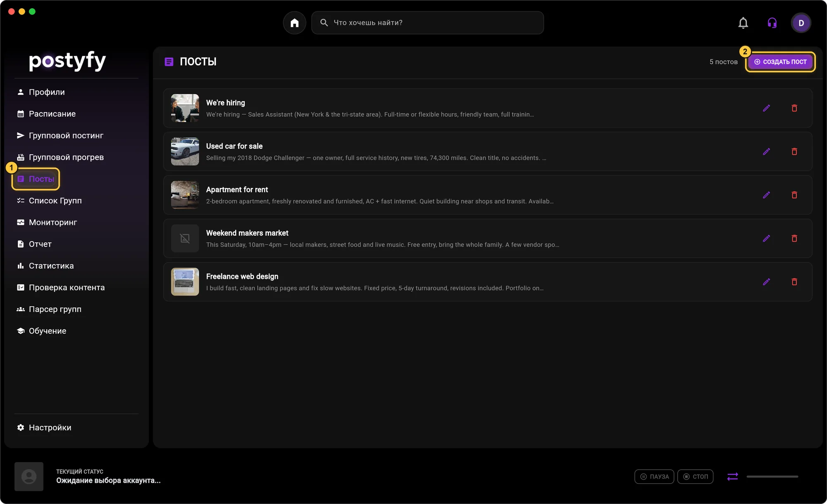The image size is (827, 504).
Task: Go to Групповой постинг section
Action: [60, 136]
